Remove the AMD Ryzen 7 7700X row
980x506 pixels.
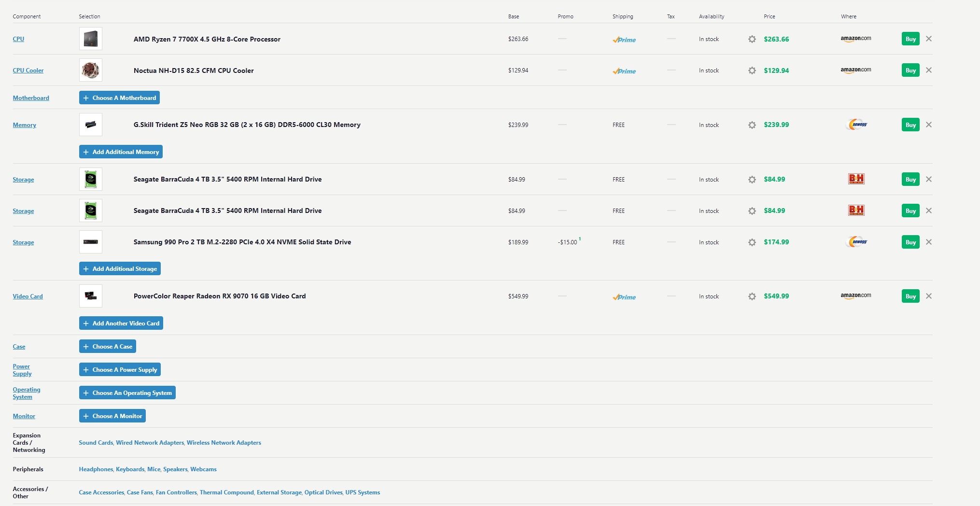tap(929, 39)
